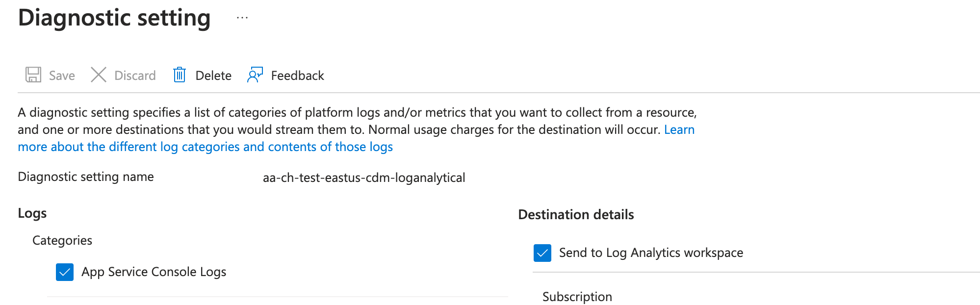The image size is (980, 305).
Task: Click the checkmark icon beside Send to Log Analytics workspace
Action: [x=542, y=253]
